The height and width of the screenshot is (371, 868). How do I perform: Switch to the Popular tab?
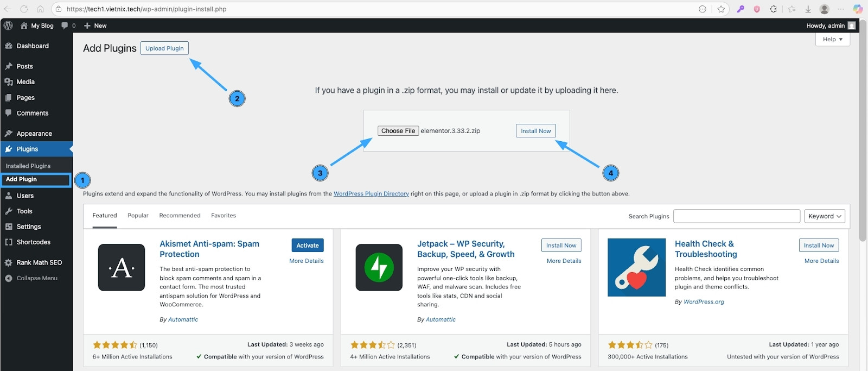coord(138,216)
